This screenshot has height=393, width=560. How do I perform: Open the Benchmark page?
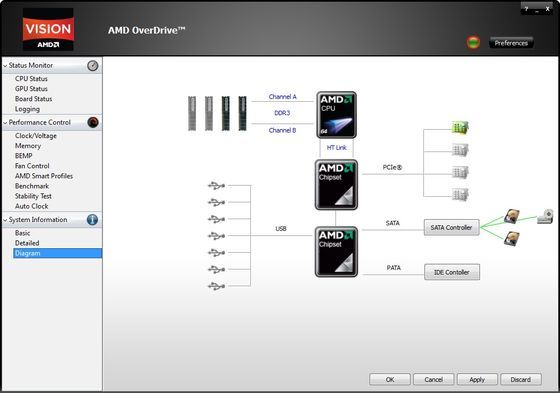(32, 186)
